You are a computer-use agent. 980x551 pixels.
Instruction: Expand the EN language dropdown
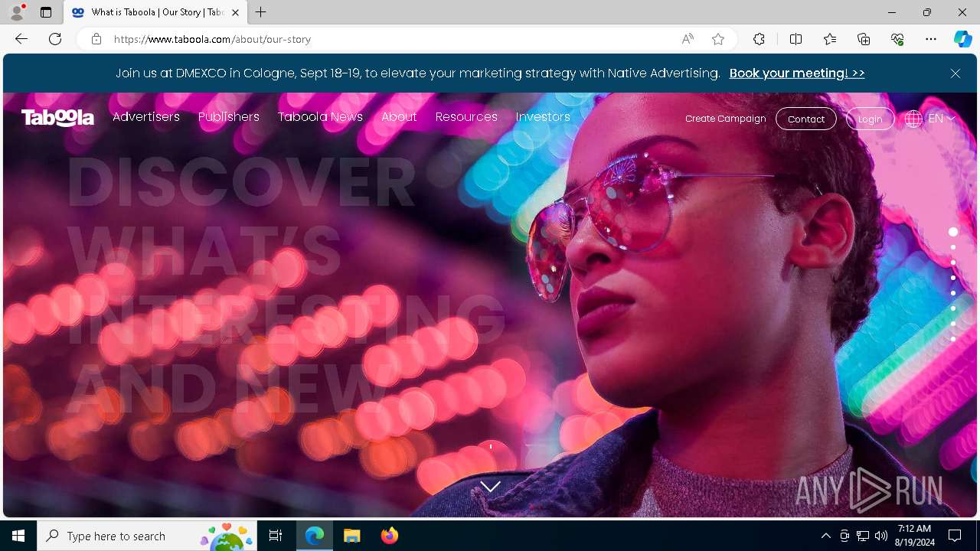941,119
